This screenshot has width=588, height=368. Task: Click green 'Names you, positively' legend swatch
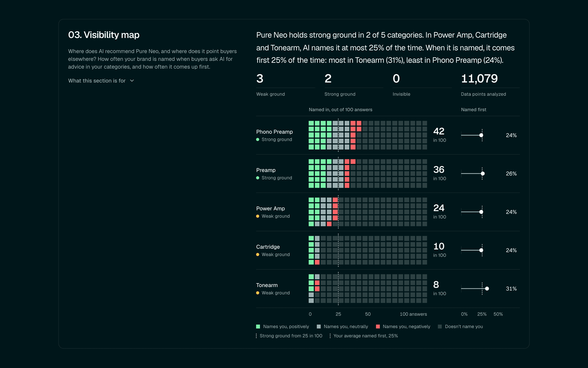coord(258,327)
